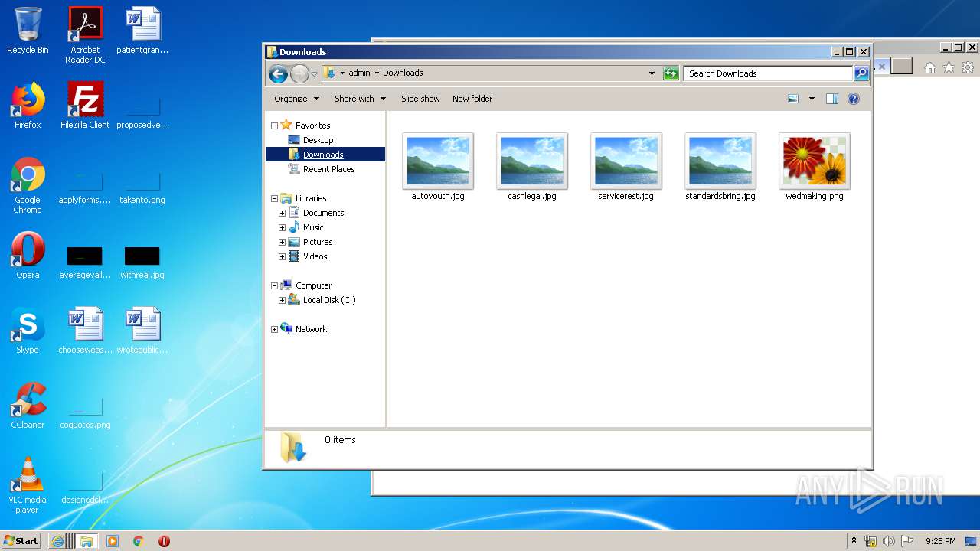Open view options dropdown arrow
The image size is (980, 551).
click(x=812, y=99)
